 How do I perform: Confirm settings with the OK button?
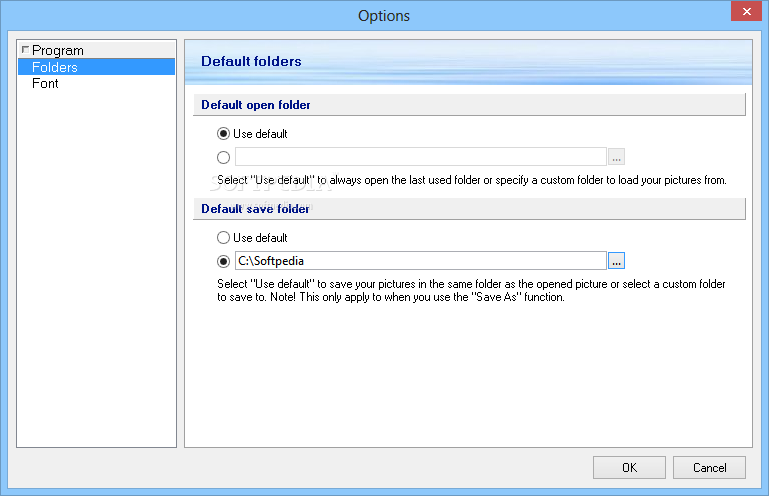point(629,468)
